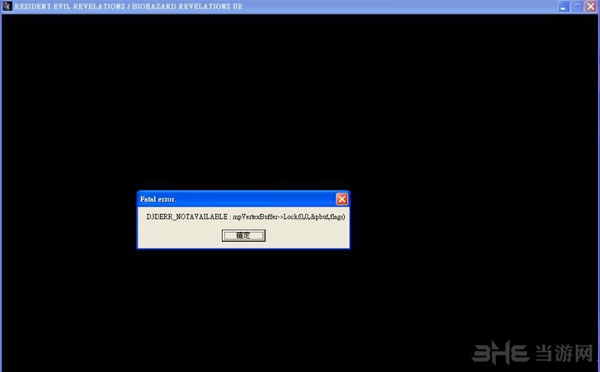This screenshot has width=600, height=372.
Task: Click the black area right of the error dialog
Action: tap(474, 220)
